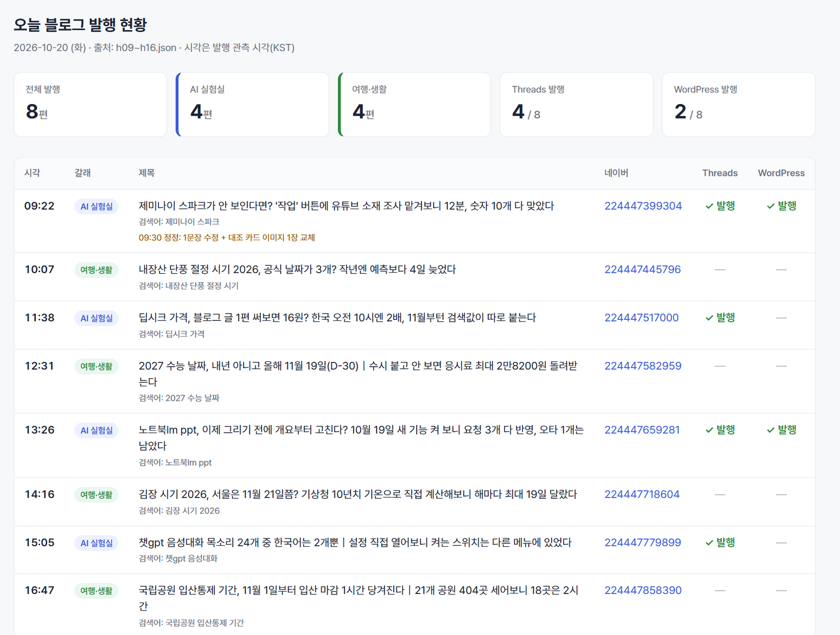Click the 전체 발행 summary card
Screen dimensions: 840x635
90,105
